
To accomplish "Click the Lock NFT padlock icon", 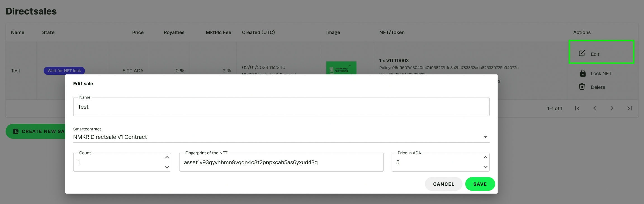I will 583,73.
